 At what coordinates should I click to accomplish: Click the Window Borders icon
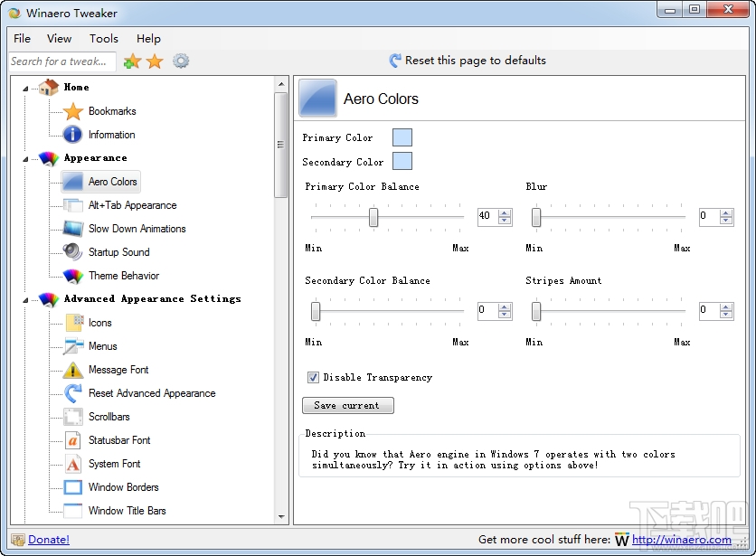pos(73,487)
